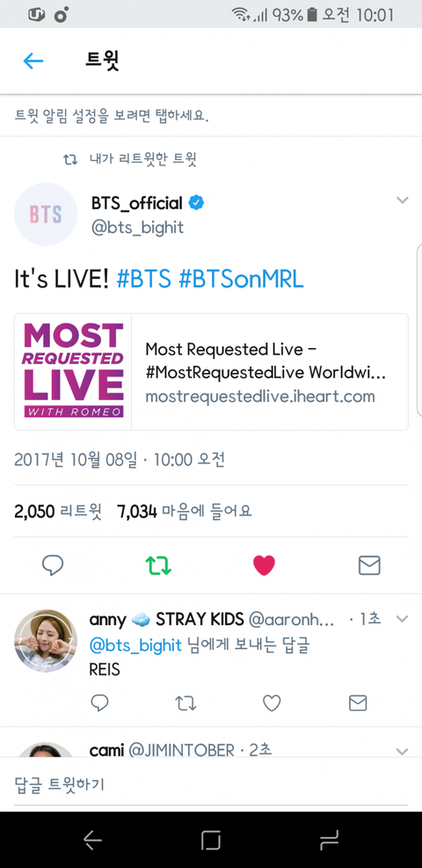Open the options chevron on the BTS_official tweet
The height and width of the screenshot is (868, 422).
click(x=403, y=200)
